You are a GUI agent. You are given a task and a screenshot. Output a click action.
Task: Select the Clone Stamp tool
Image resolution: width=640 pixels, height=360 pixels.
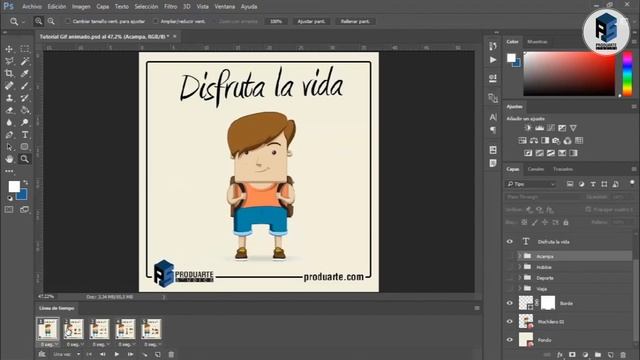9,98
